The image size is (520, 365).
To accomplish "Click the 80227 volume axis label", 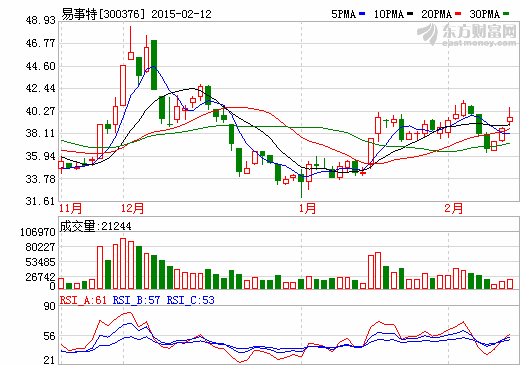I will coord(40,247).
